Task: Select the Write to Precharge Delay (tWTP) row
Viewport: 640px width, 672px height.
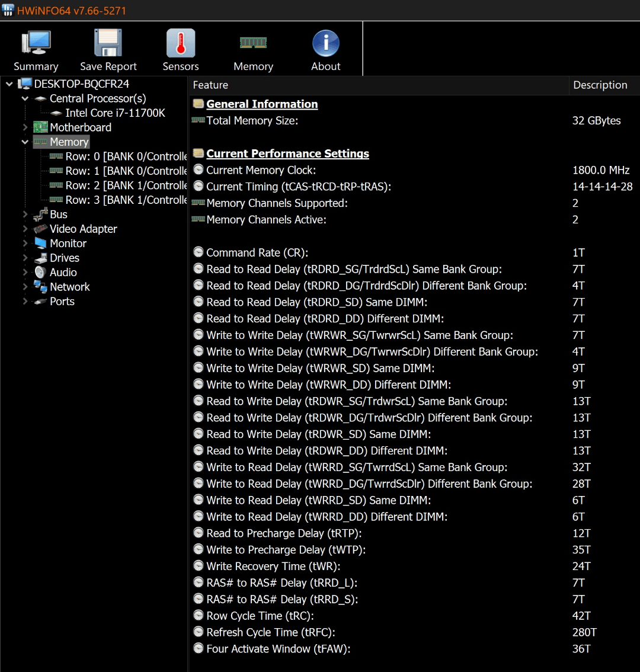Action: click(415, 550)
